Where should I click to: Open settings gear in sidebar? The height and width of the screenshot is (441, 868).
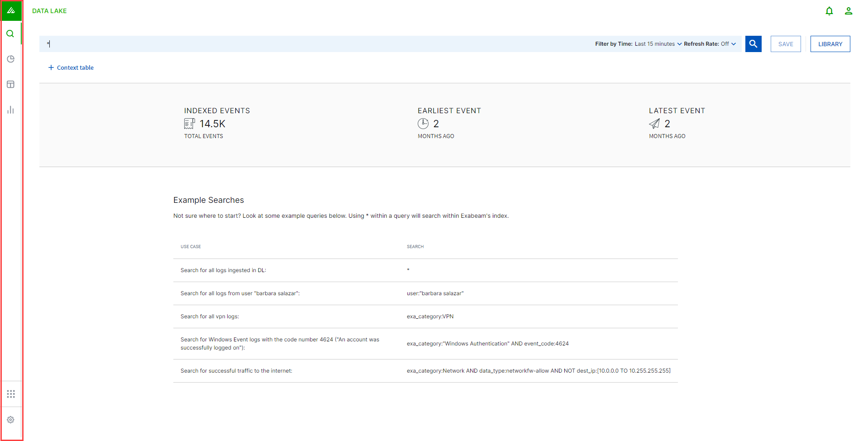[11, 420]
